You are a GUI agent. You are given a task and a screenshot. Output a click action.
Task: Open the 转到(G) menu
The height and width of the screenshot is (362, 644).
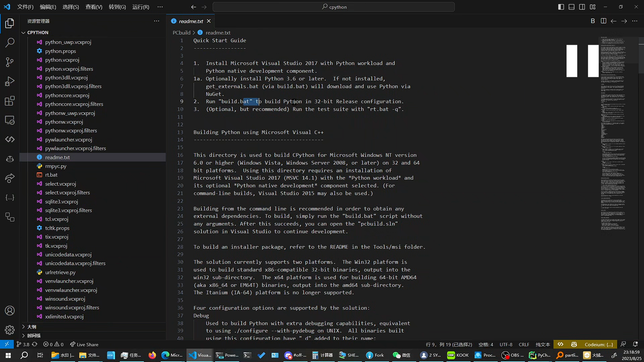click(x=117, y=7)
